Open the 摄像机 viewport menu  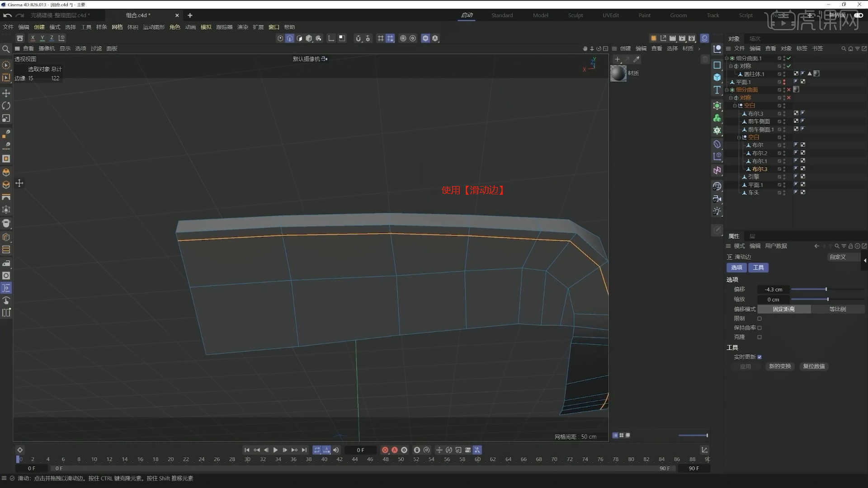tap(47, 48)
